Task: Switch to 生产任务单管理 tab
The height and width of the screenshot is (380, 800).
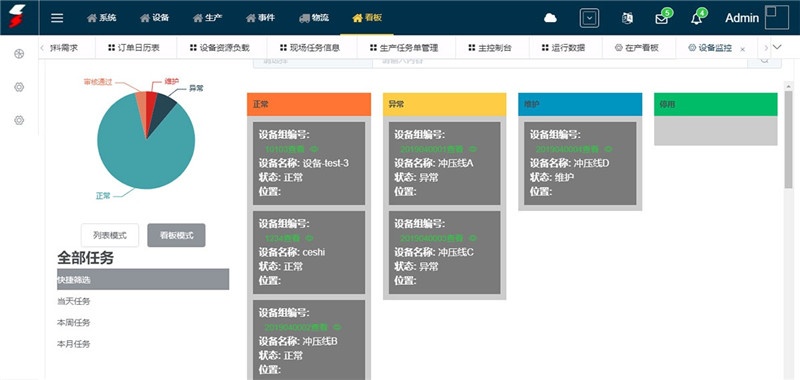Action: pyautogui.click(x=404, y=48)
